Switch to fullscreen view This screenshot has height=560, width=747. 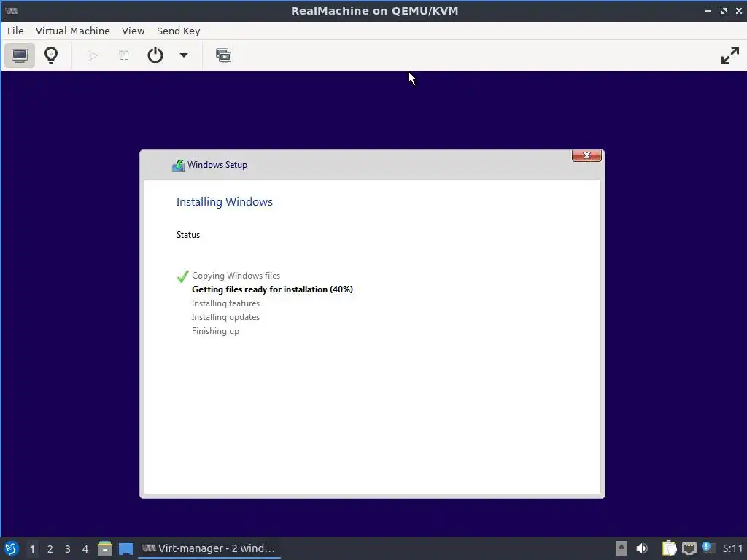coord(729,55)
